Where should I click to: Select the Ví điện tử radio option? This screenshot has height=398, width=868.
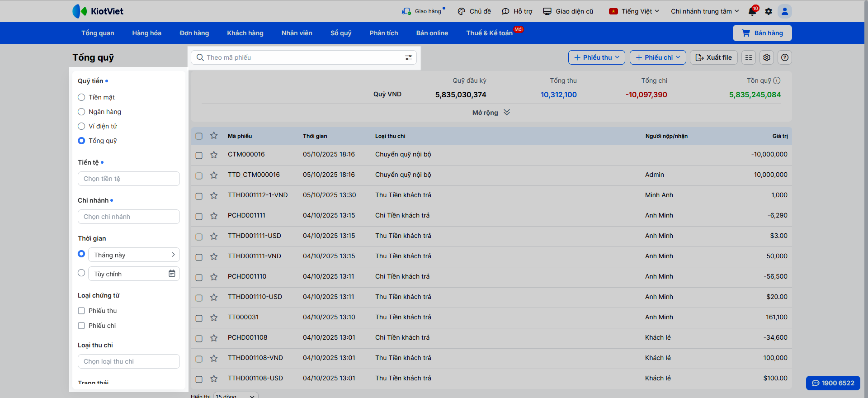pyautogui.click(x=81, y=126)
